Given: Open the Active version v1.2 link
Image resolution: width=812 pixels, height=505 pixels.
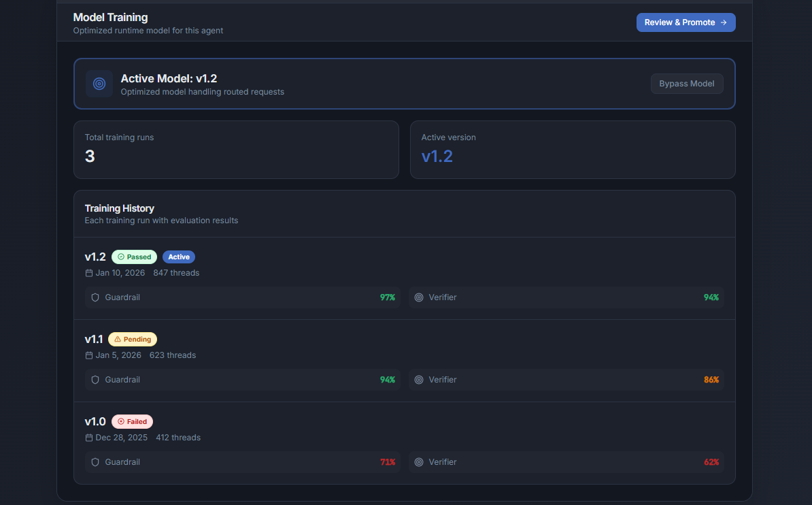Looking at the screenshot, I should (437, 156).
